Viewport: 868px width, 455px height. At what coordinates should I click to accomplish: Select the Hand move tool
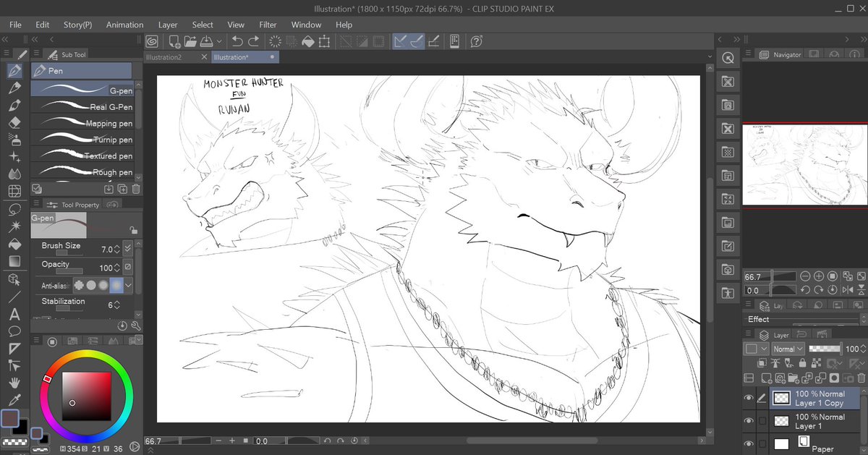point(14,383)
